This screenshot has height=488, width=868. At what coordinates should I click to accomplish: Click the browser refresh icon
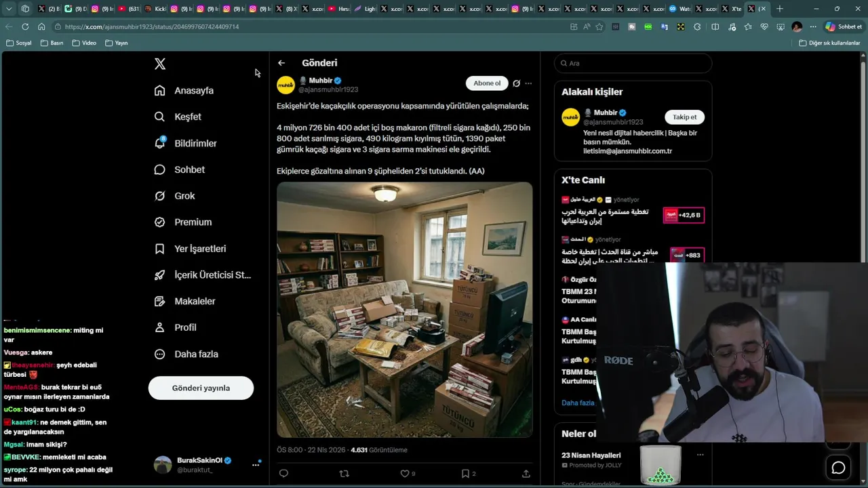(25, 26)
